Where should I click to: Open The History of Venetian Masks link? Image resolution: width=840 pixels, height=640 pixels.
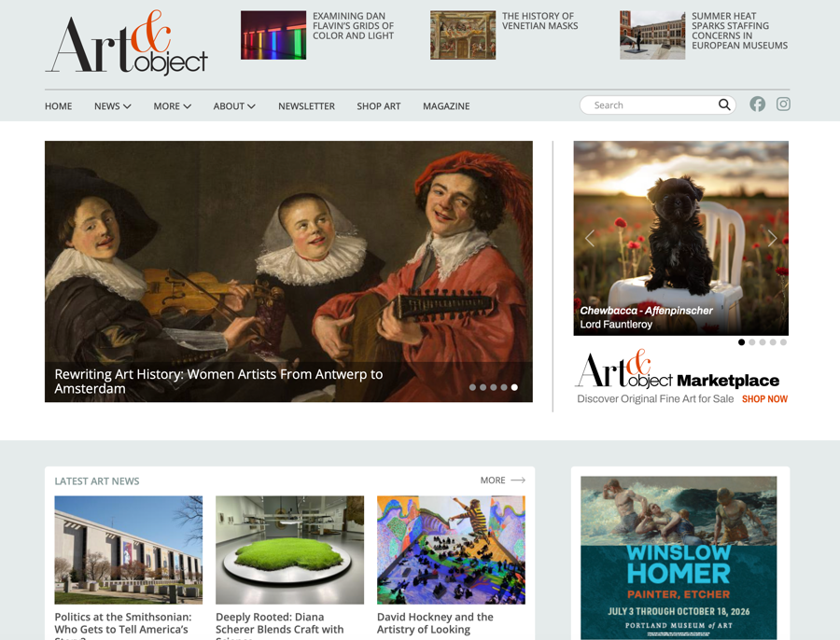click(540, 21)
